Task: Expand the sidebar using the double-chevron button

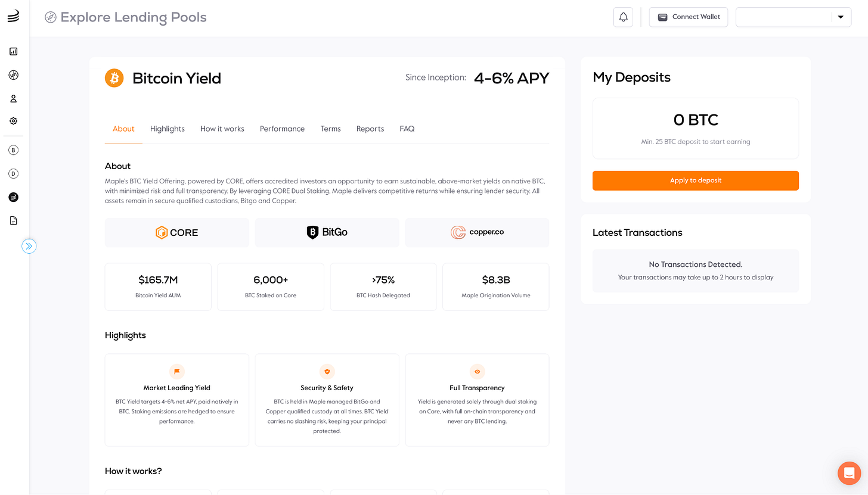Action: coord(29,245)
